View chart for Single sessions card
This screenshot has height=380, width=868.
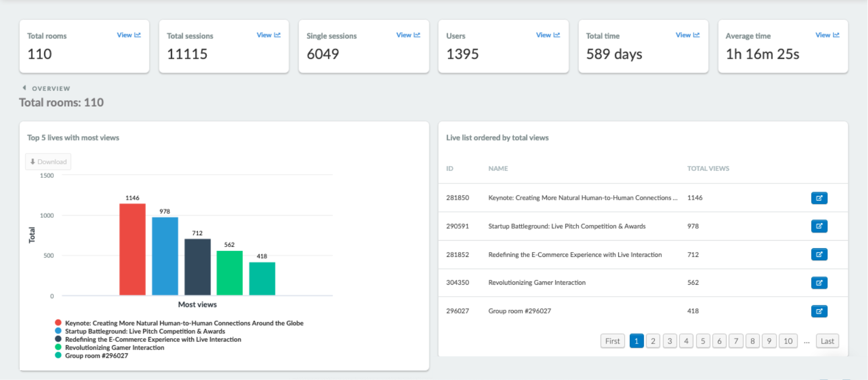tap(408, 35)
